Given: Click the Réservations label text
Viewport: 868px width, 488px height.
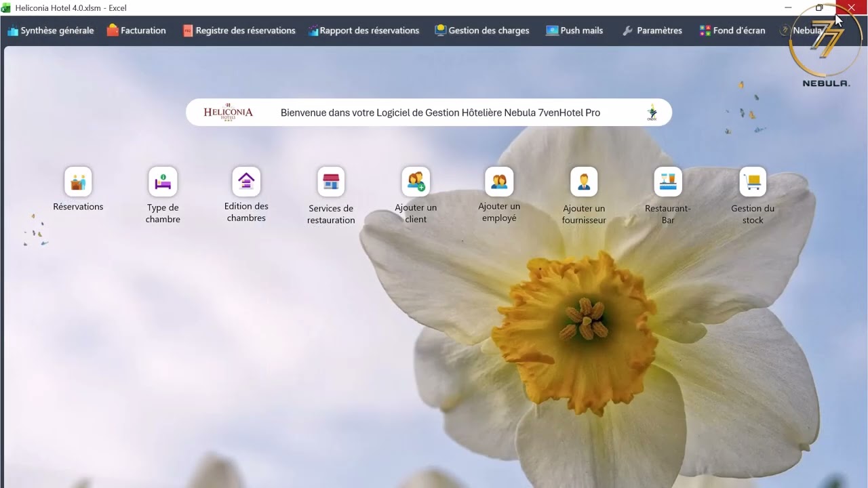Looking at the screenshot, I should [x=78, y=207].
